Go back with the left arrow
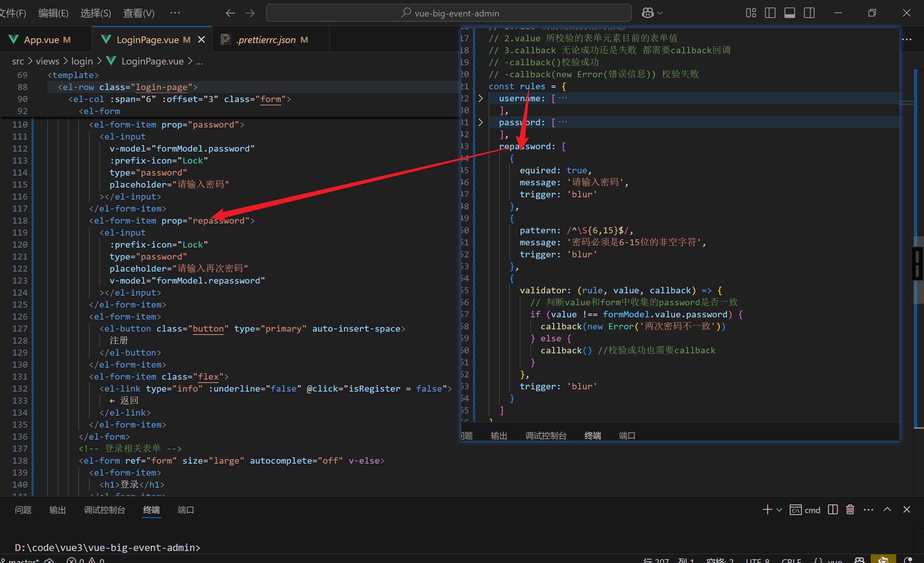 pyautogui.click(x=230, y=13)
